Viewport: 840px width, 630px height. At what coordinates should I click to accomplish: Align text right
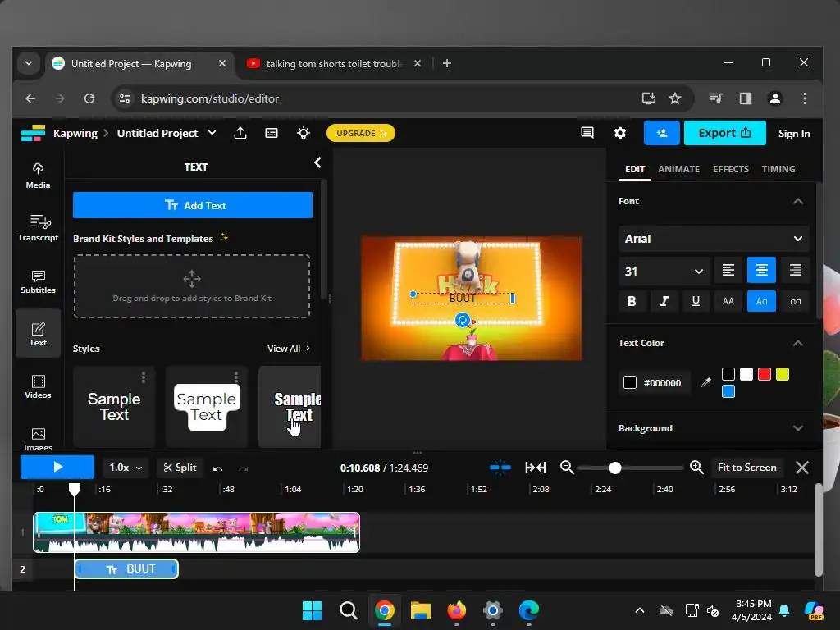(x=795, y=271)
